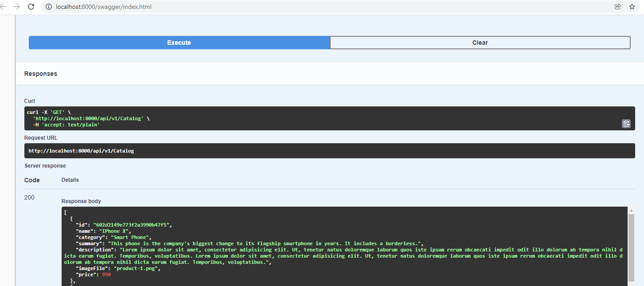Click the response body scrollbar up arrow
This screenshot has width=644, height=286.
point(632,210)
